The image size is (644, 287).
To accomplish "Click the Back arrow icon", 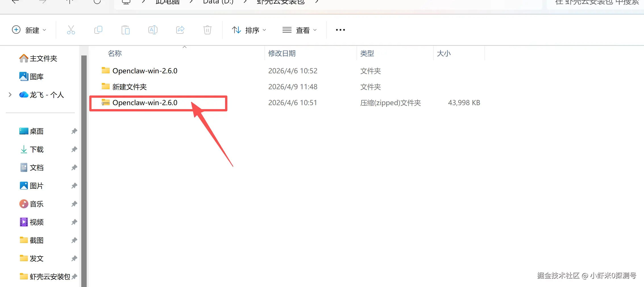I will [x=15, y=1].
